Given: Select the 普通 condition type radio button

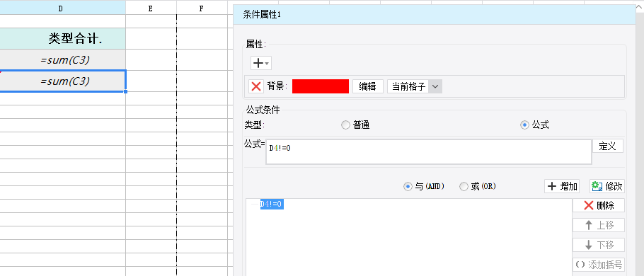Looking at the screenshot, I should point(345,125).
